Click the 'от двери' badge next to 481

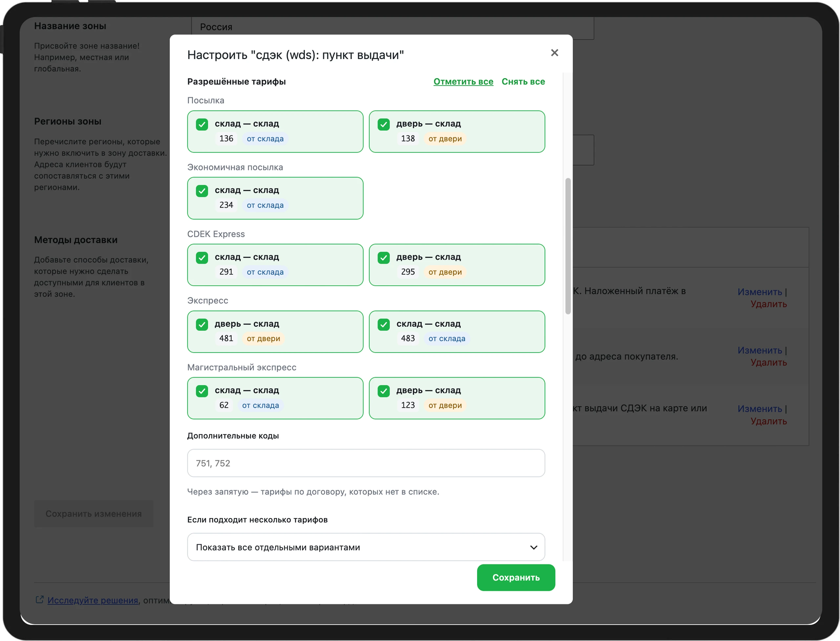click(x=263, y=339)
